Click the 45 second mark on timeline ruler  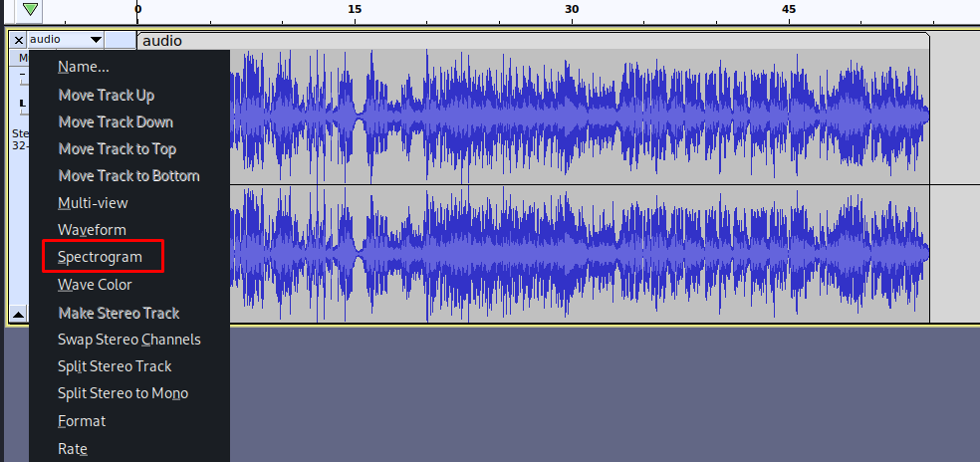(x=789, y=9)
